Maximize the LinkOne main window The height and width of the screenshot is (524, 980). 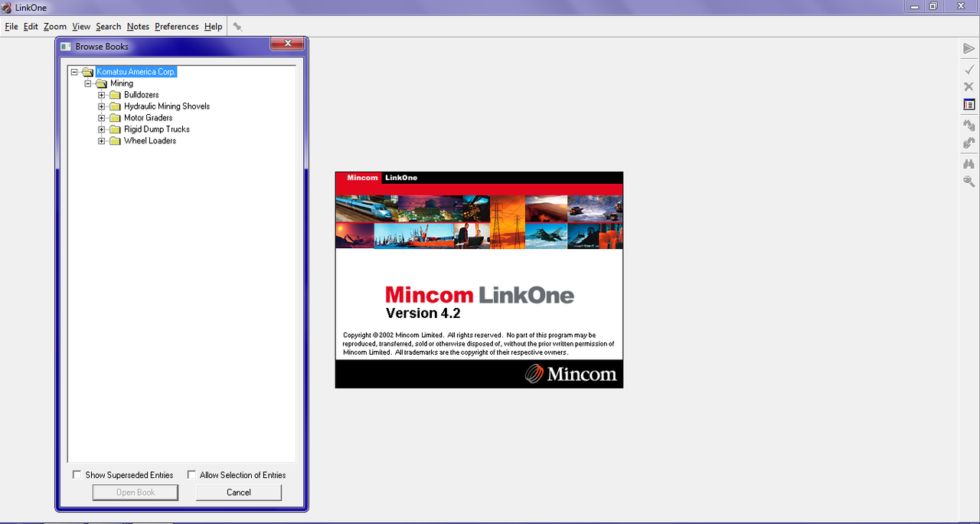pos(933,6)
